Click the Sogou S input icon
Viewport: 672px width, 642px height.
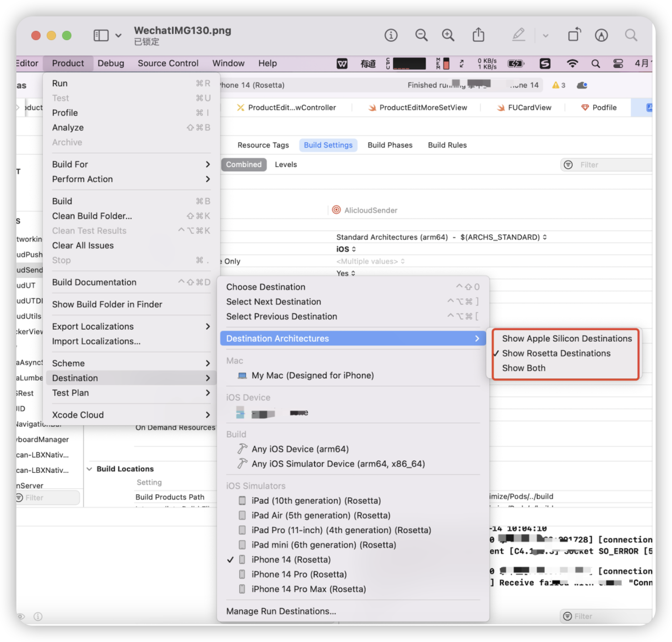545,64
